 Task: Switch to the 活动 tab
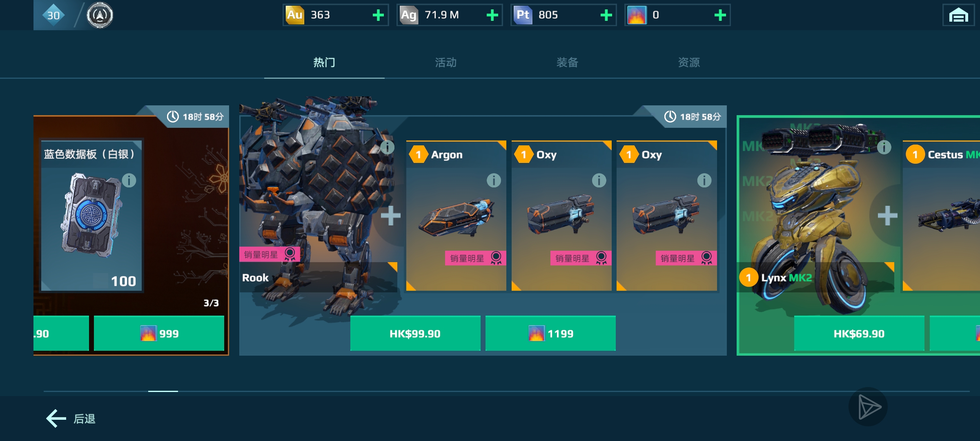(x=445, y=62)
